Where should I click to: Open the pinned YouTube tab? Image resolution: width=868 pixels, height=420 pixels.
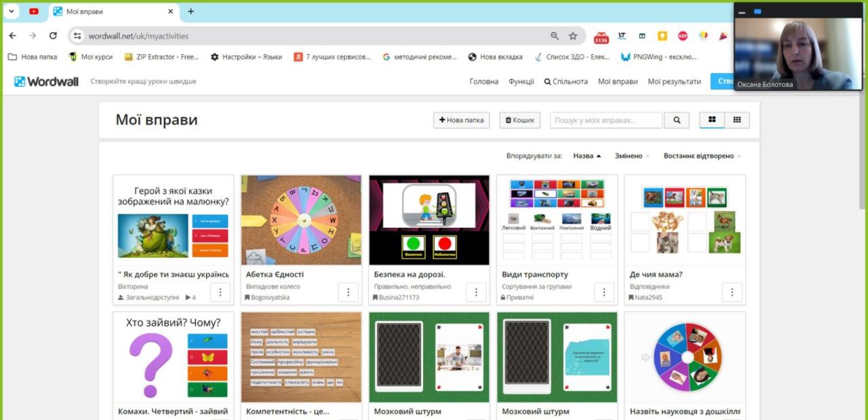(x=34, y=12)
